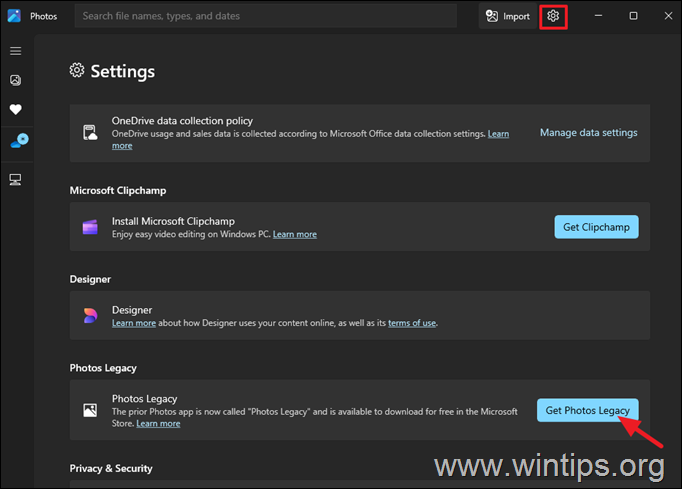The image size is (682, 489).
Task: Click the Clipchamp app icon
Action: [x=90, y=227]
